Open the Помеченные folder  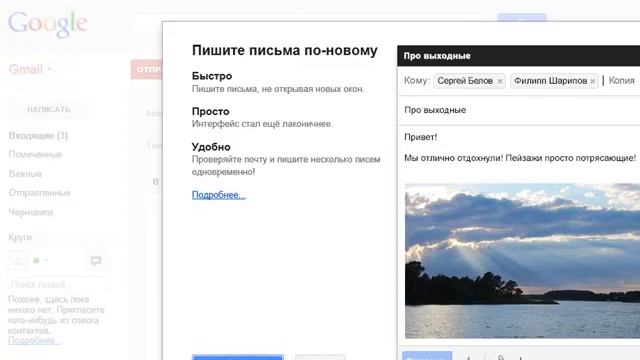pyautogui.click(x=36, y=154)
